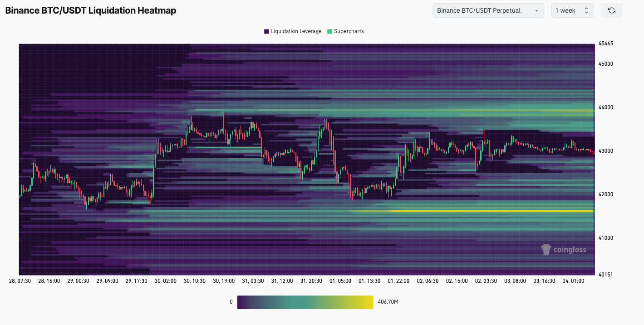The image size is (644, 325).
Task: Click the 01, 05:00 time axis label
Action: pyautogui.click(x=340, y=281)
